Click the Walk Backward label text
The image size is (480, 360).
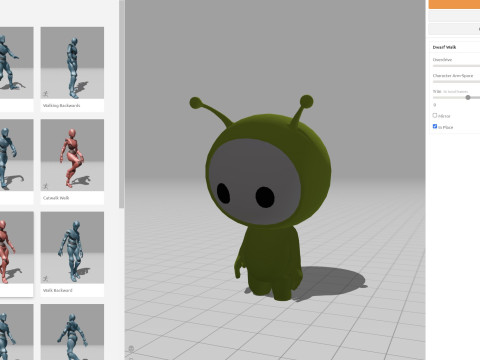(57, 290)
